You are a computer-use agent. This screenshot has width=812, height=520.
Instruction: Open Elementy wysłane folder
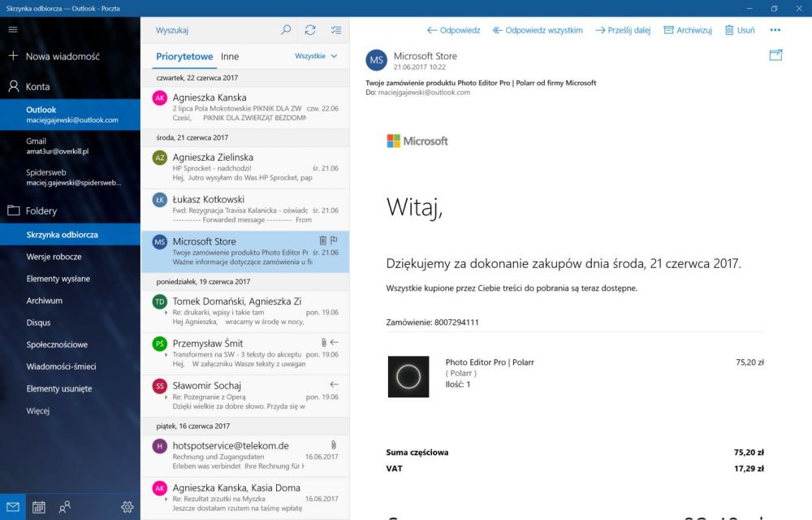tap(70, 279)
